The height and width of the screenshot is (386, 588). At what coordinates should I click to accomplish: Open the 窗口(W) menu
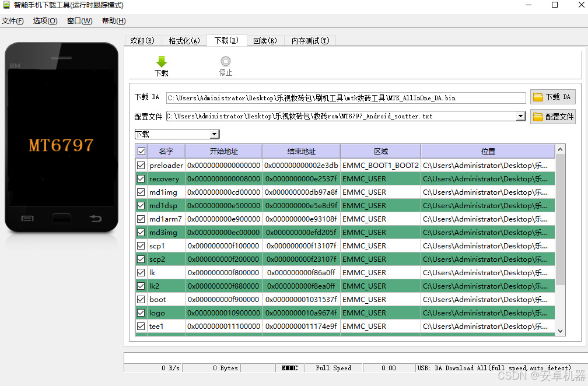coord(79,21)
